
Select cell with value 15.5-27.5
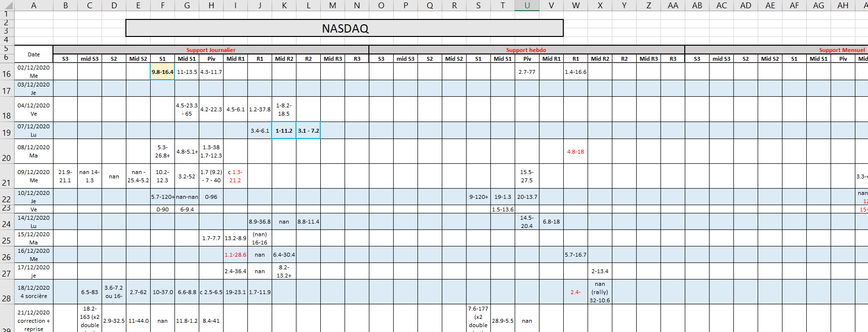tap(527, 176)
